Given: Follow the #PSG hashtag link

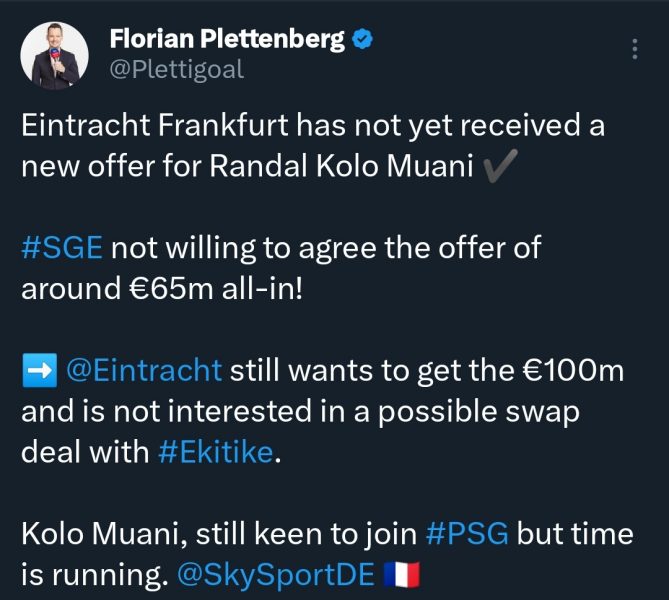Looking at the screenshot, I should [467, 534].
